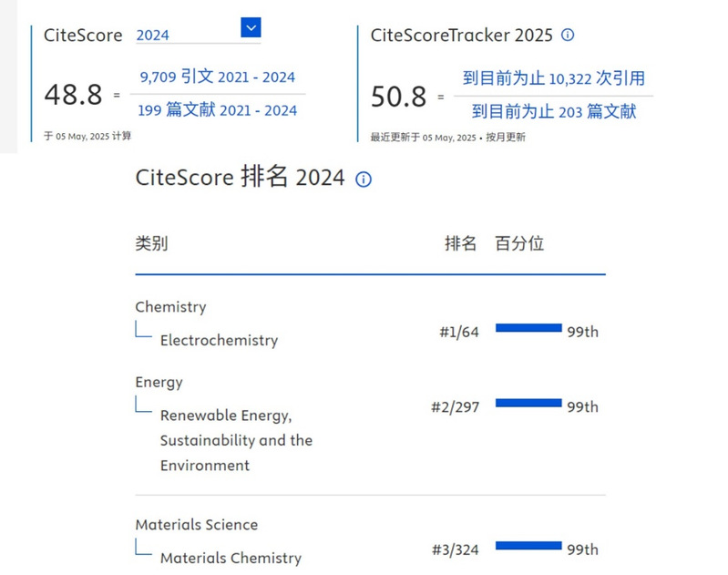Click the Materials Science category heading
This screenshot has width=728, height=575.
[x=196, y=525]
